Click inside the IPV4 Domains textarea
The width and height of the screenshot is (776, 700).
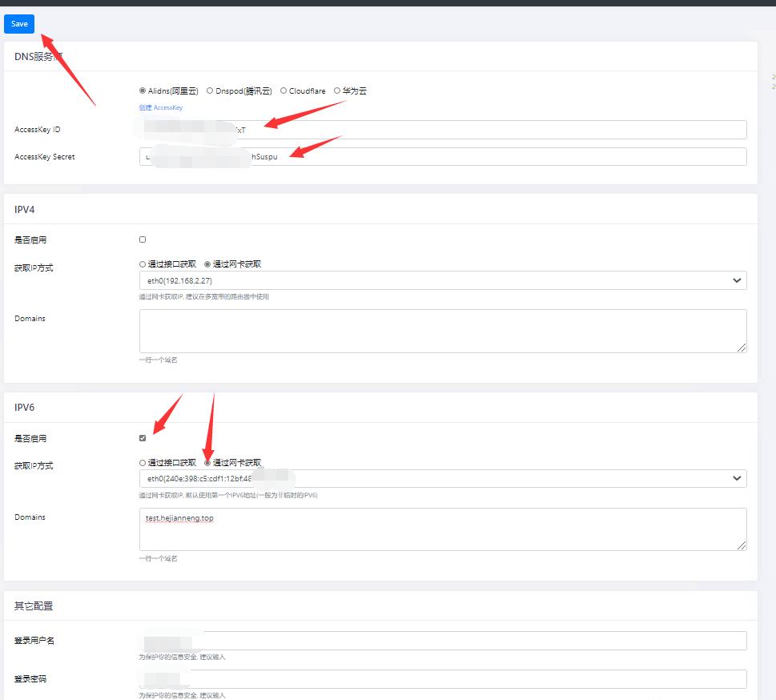pos(443,332)
